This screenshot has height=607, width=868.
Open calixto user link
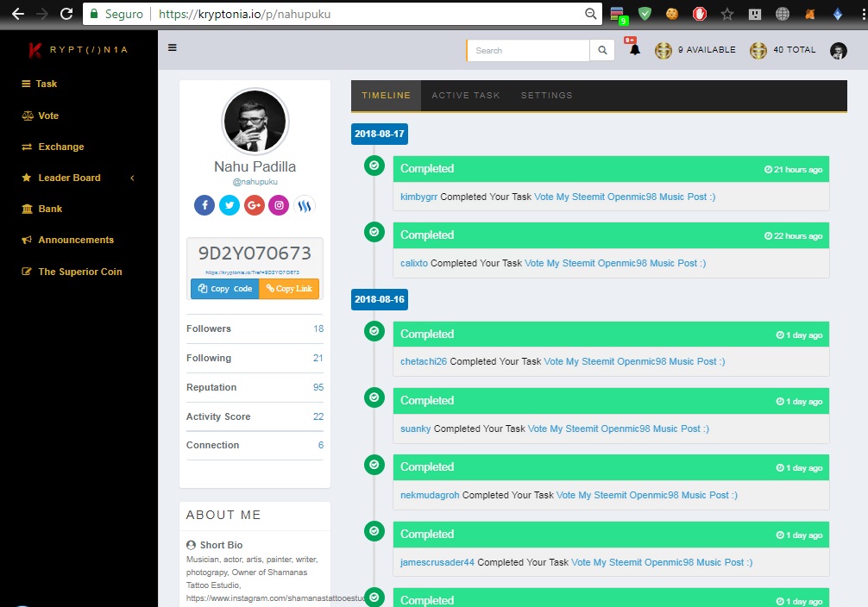pos(414,263)
